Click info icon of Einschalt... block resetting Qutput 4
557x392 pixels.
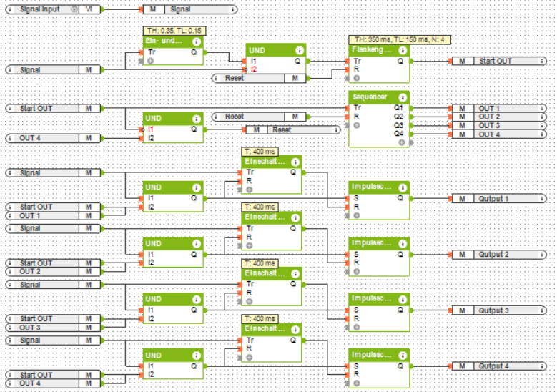coord(295,330)
